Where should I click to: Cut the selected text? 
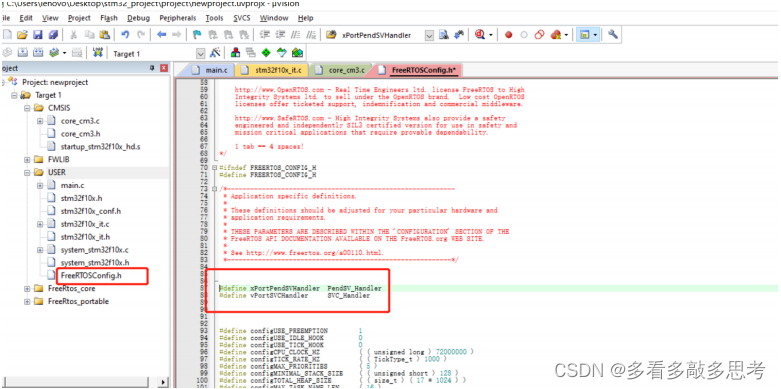click(74, 35)
